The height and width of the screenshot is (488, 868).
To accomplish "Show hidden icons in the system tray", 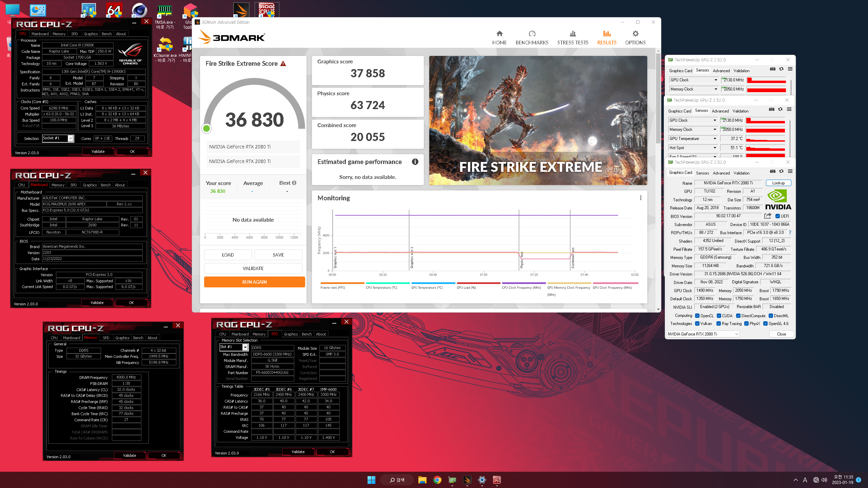I will click(796, 480).
